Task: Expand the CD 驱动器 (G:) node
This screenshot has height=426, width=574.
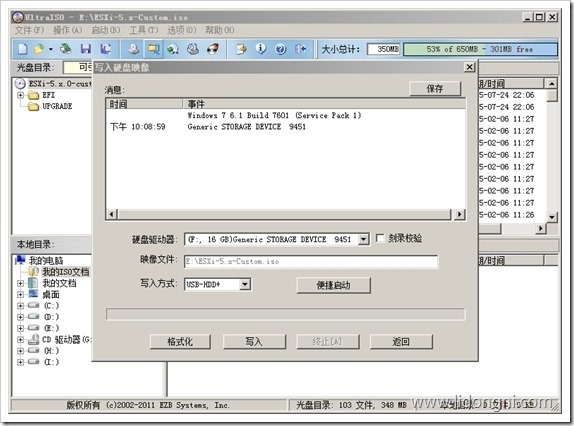Action: [21, 339]
